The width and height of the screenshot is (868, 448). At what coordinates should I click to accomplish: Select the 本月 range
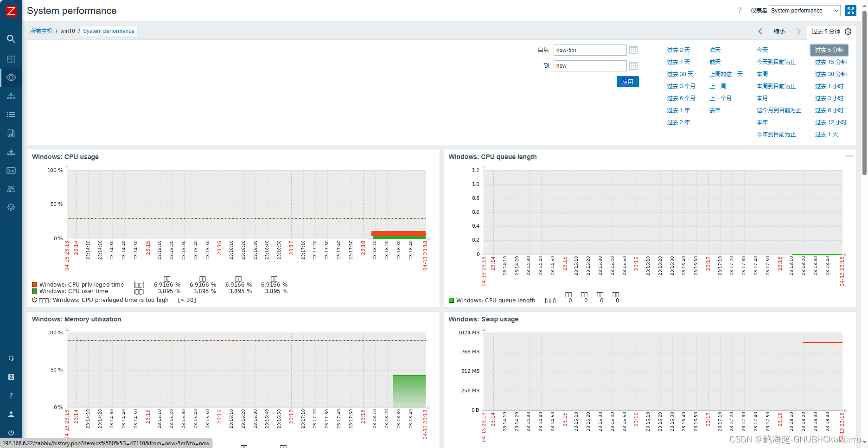click(x=762, y=98)
